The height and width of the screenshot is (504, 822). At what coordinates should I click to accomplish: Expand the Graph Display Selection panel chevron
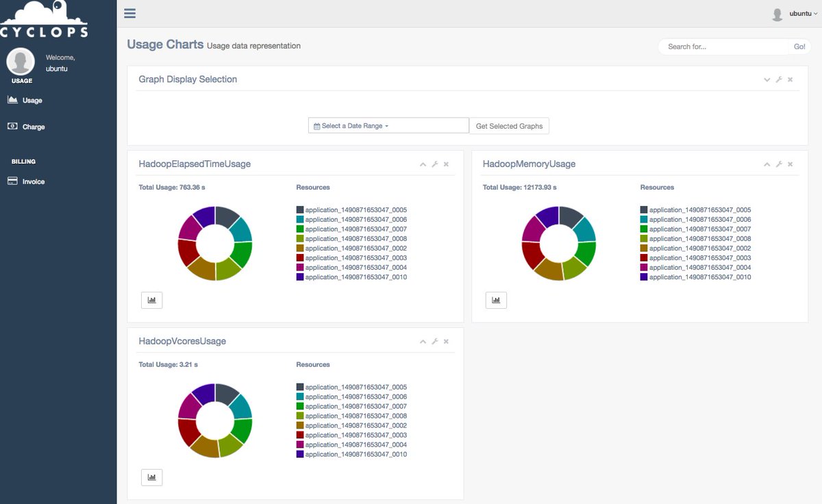coord(767,79)
